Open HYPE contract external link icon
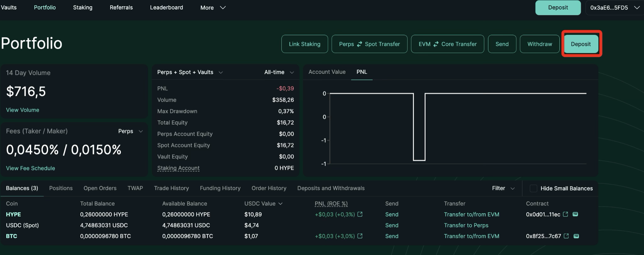Image resolution: width=644 pixels, height=255 pixels. pos(565,214)
